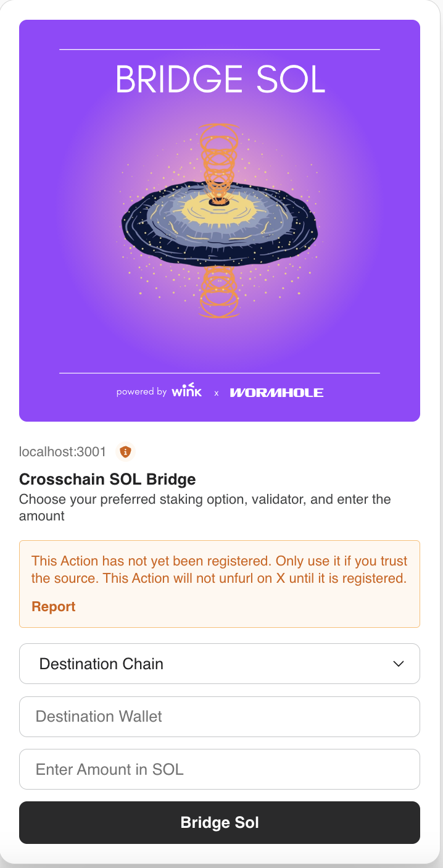
Task: Click the localhost:3001 source link
Action: (62, 452)
